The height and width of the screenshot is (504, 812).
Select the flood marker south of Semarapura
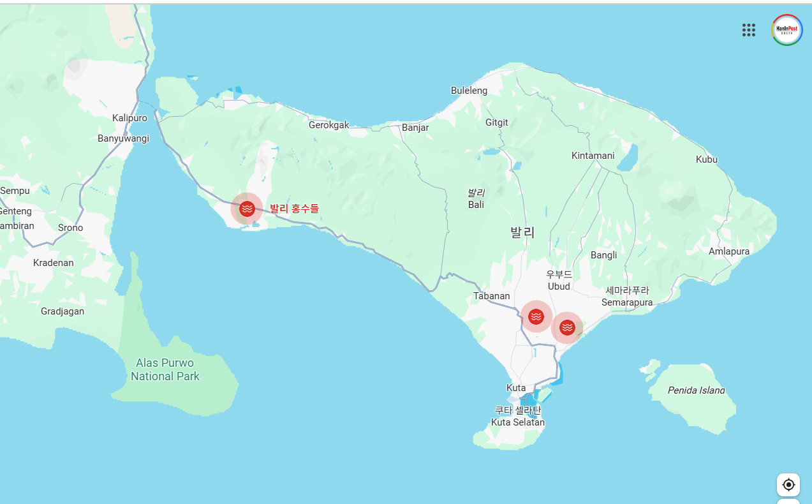(x=567, y=328)
